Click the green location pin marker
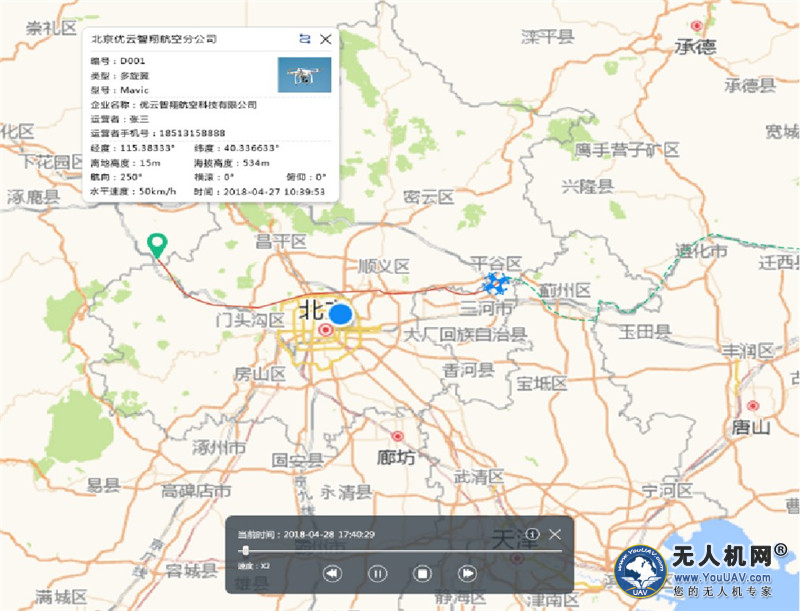Viewport: 800px width, 611px height. (156, 244)
